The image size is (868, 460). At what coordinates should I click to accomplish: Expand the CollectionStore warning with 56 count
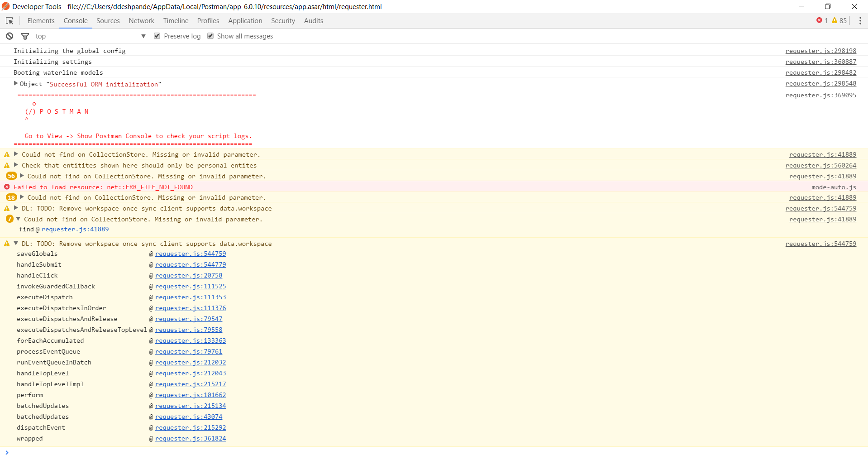point(21,176)
